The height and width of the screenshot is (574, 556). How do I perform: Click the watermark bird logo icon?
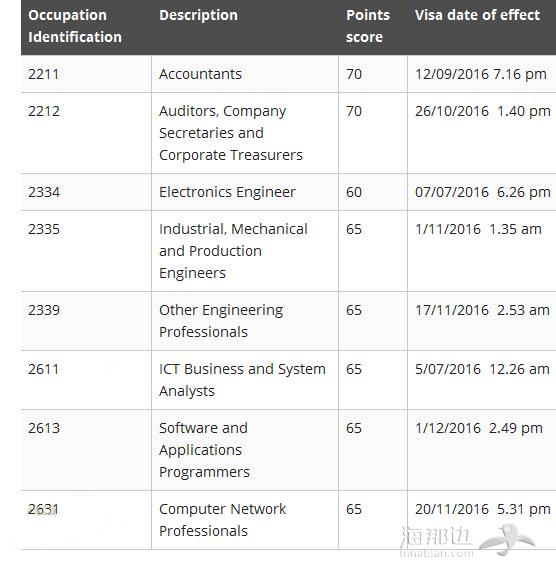tap(507, 540)
